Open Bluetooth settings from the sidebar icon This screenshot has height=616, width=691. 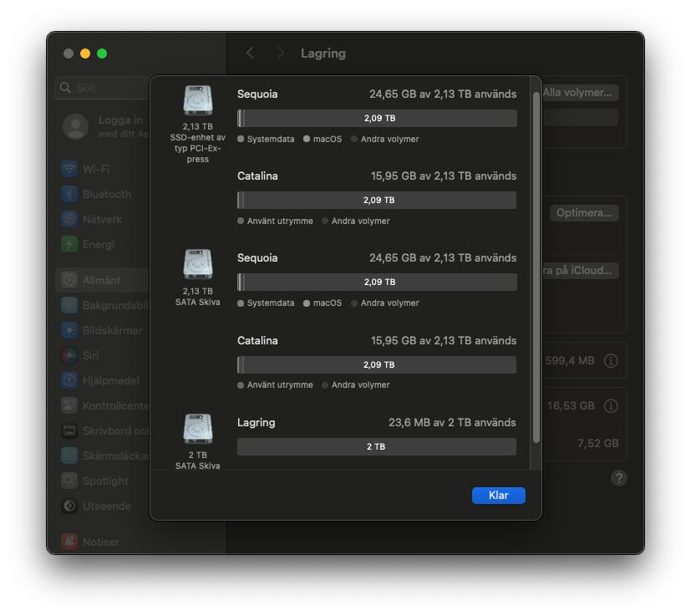[70, 194]
